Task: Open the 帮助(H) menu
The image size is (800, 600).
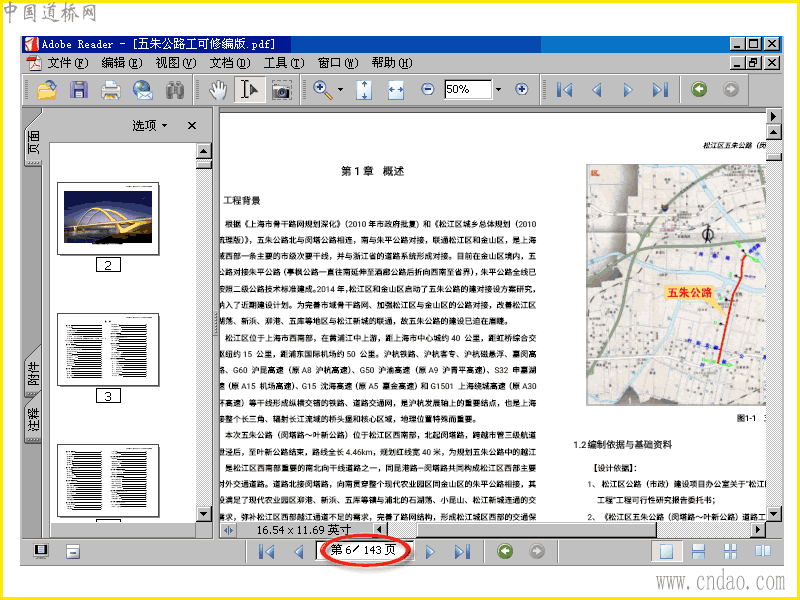Action: (x=392, y=63)
